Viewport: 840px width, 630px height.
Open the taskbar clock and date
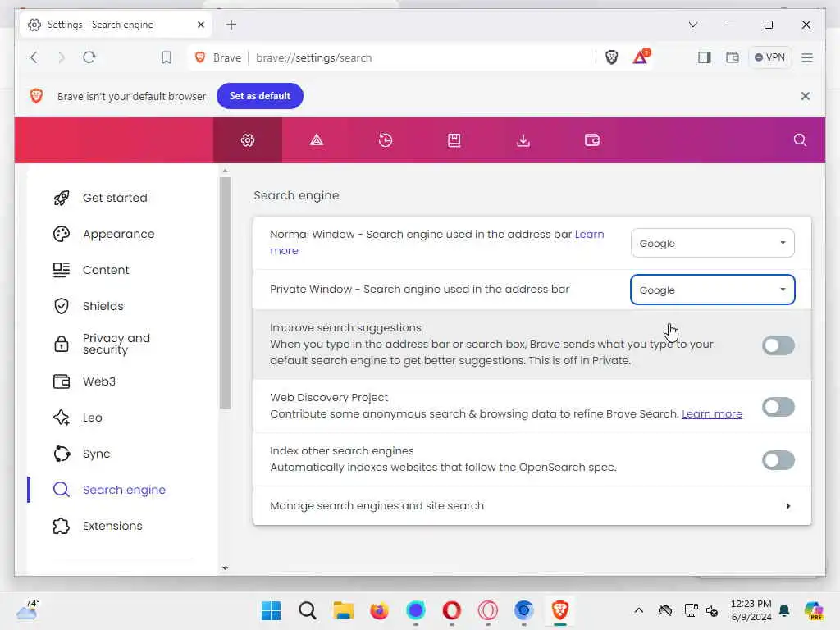click(x=751, y=610)
